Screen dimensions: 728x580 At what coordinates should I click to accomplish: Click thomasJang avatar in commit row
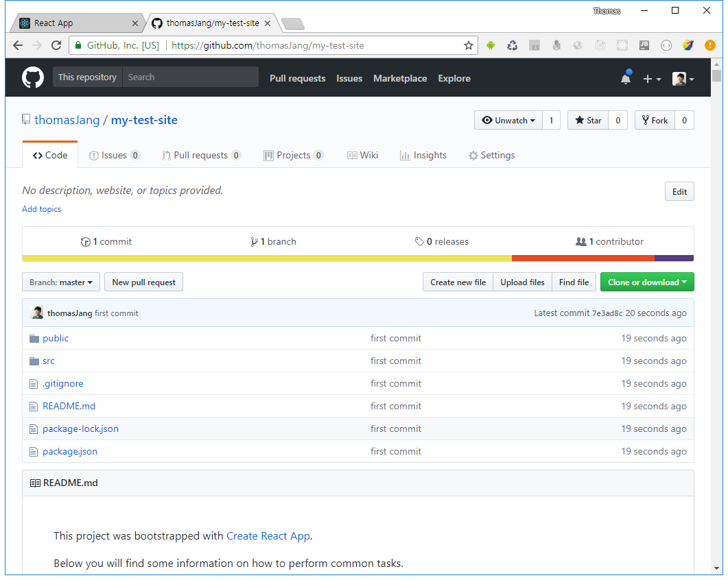pyautogui.click(x=36, y=313)
